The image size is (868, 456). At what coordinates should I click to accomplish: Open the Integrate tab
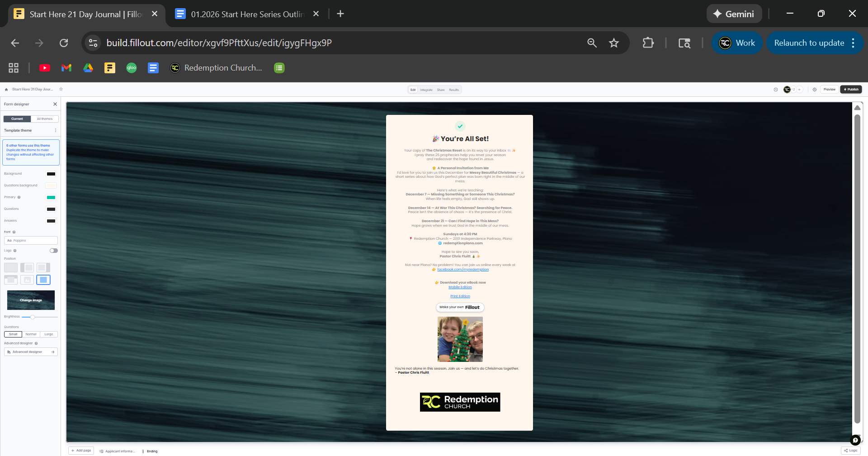pyautogui.click(x=426, y=90)
